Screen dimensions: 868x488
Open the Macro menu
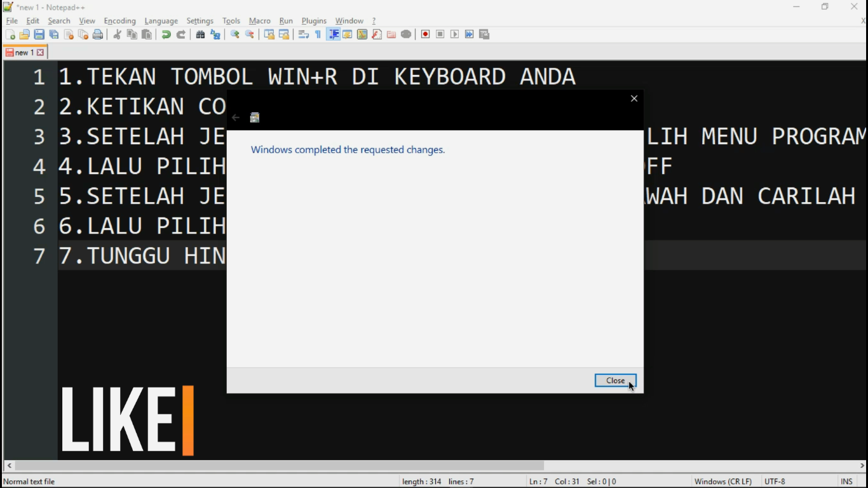click(260, 21)
